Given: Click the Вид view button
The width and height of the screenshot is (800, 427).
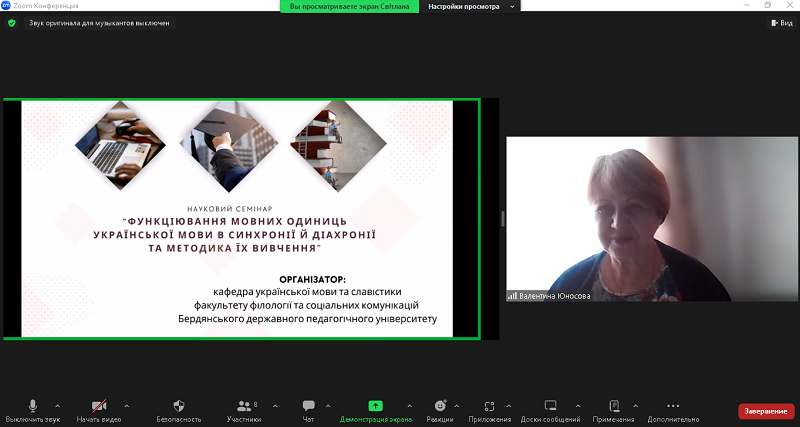Looking at the screenshot, I should [780, 23].
